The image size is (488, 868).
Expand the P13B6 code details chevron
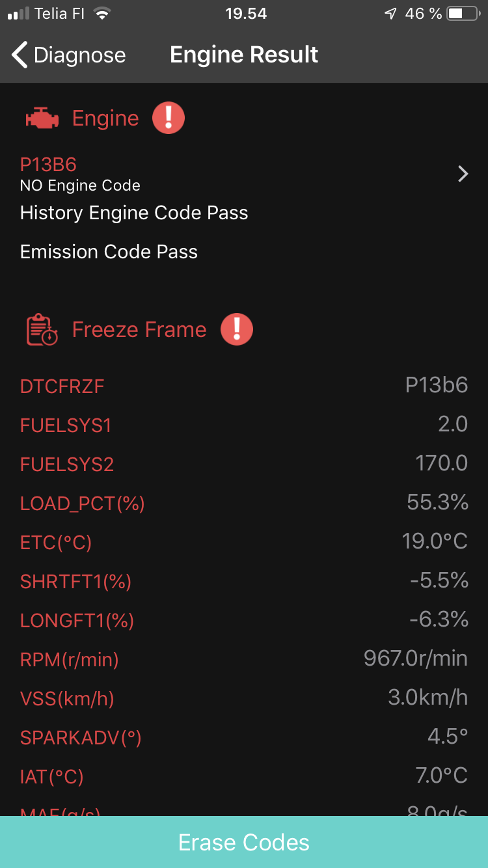(x=463, y=174)
